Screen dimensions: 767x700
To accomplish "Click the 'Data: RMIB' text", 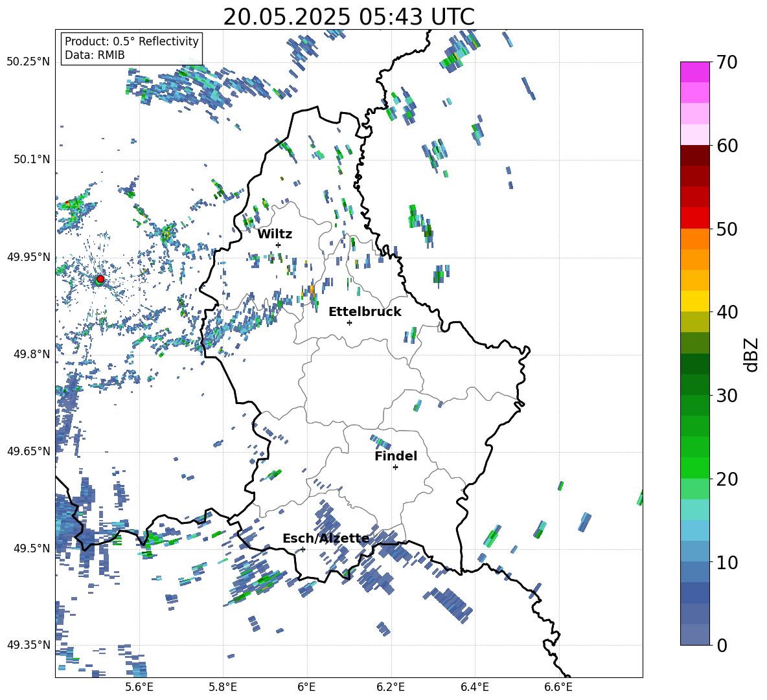I will pyautogui.click(x=95, y=55).
